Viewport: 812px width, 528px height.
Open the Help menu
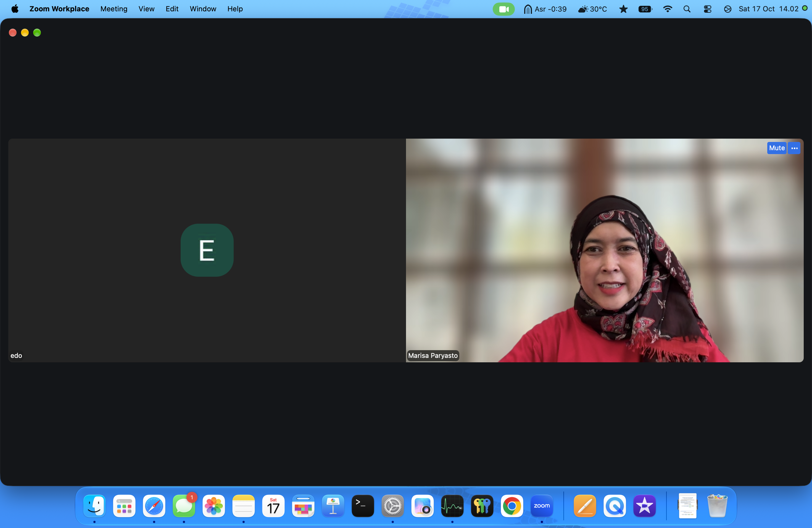235,9
